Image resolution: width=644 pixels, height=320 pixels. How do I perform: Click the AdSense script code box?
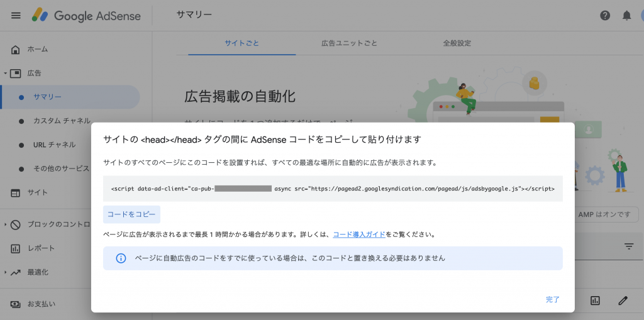click(x=333, y=189)
